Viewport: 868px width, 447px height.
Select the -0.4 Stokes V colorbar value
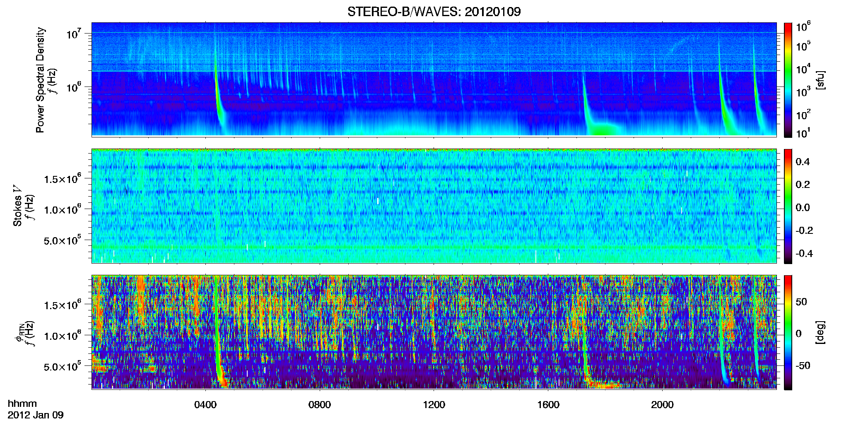tap(804, 253)
